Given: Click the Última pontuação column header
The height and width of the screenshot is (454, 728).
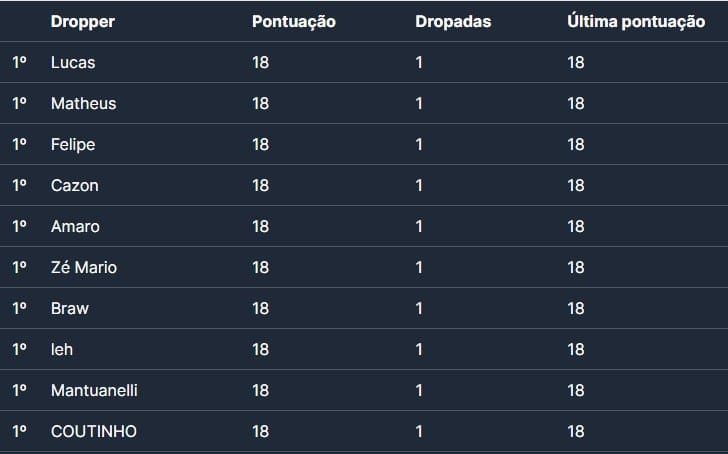Looking at the screenshot, I should (636, 22).
